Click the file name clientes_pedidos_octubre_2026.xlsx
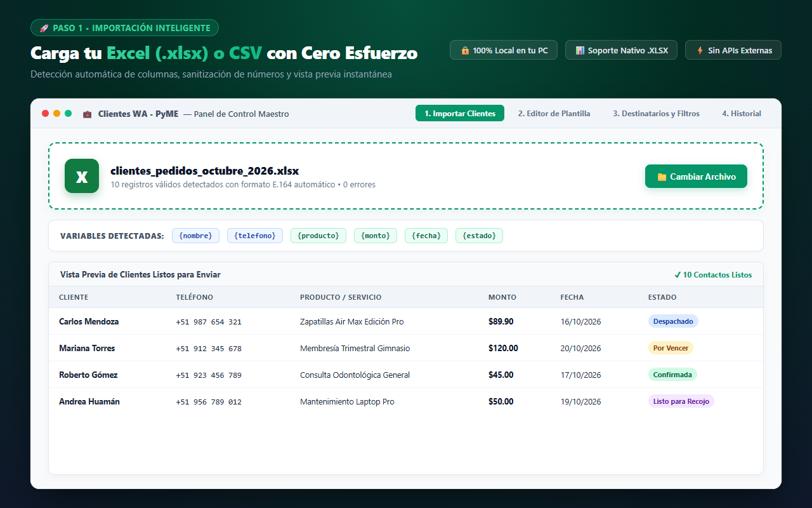812x508 pixels. tap(205, 171)
